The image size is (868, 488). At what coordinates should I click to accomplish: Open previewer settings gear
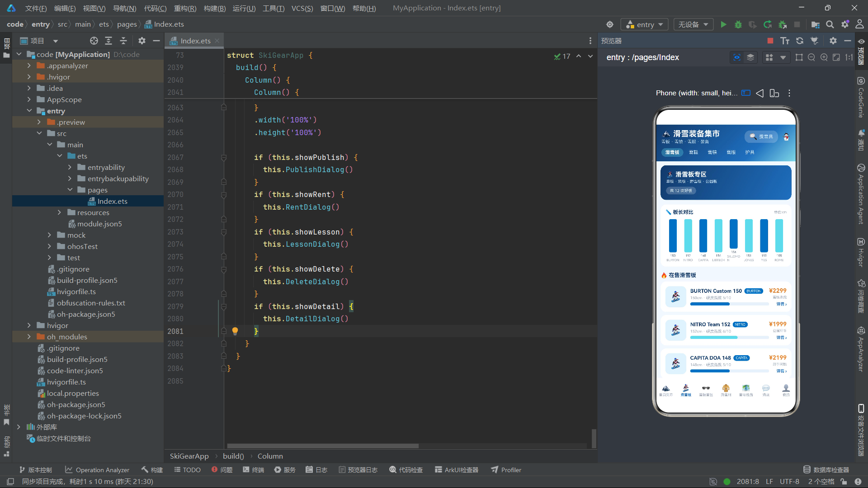(x=833, y=41)
